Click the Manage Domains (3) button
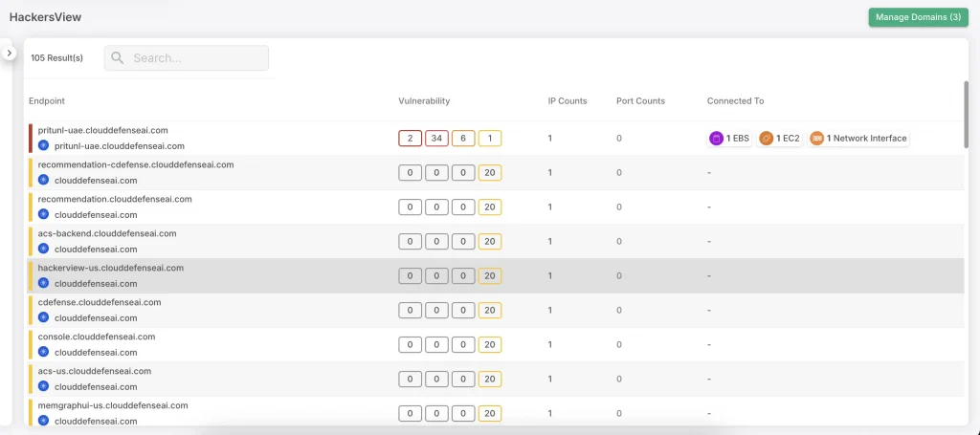This screenshot has height=435, width=980. point(918,17)
